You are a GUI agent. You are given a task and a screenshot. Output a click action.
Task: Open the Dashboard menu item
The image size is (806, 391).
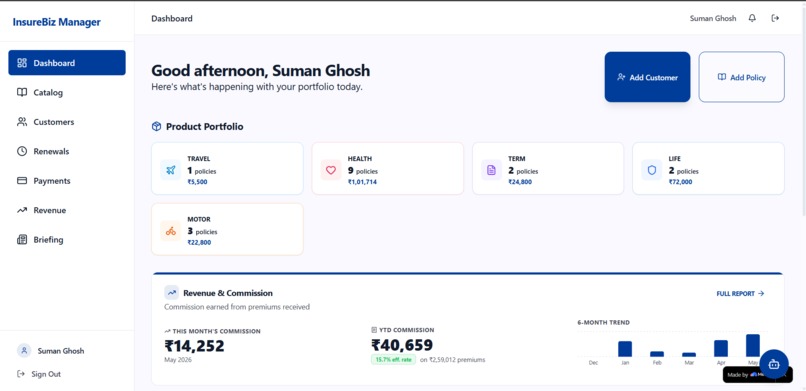pos(67,63)
